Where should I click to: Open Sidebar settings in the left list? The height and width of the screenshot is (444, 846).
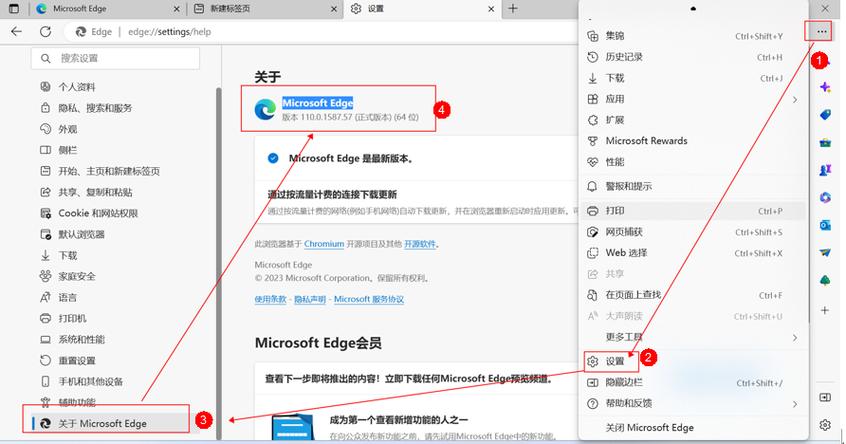coord(59,150)
